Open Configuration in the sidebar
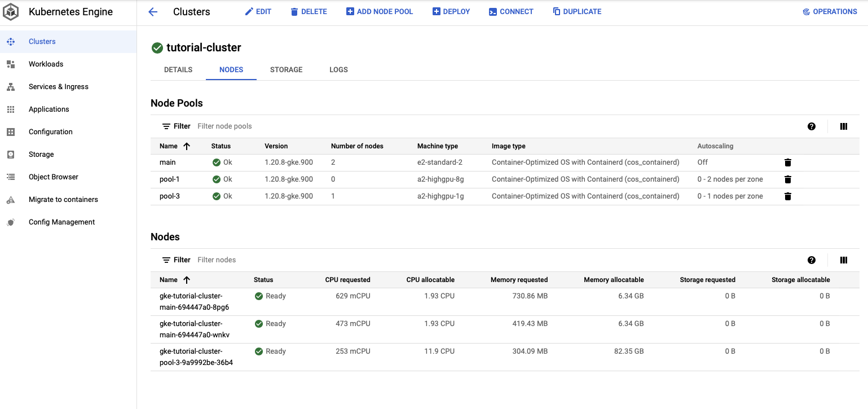The width and height of the screenshot is (868, 409). click(51, 132)
